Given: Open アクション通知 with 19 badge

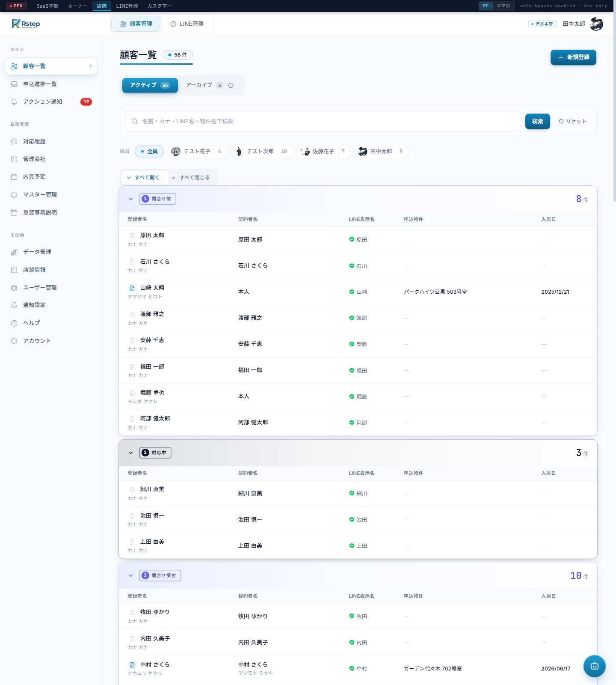Looking at the screenshot, I should point(51,101).
